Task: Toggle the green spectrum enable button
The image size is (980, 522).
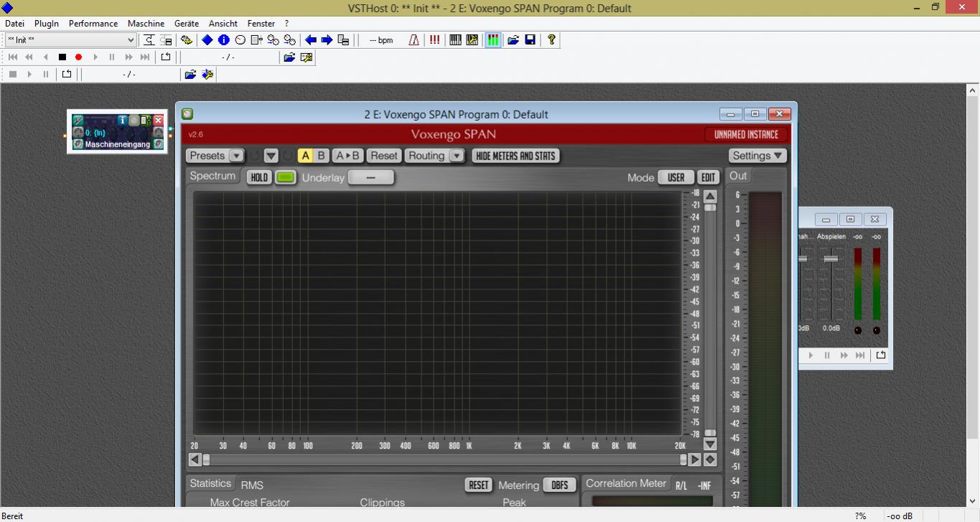Action: (x=285, y=177)
